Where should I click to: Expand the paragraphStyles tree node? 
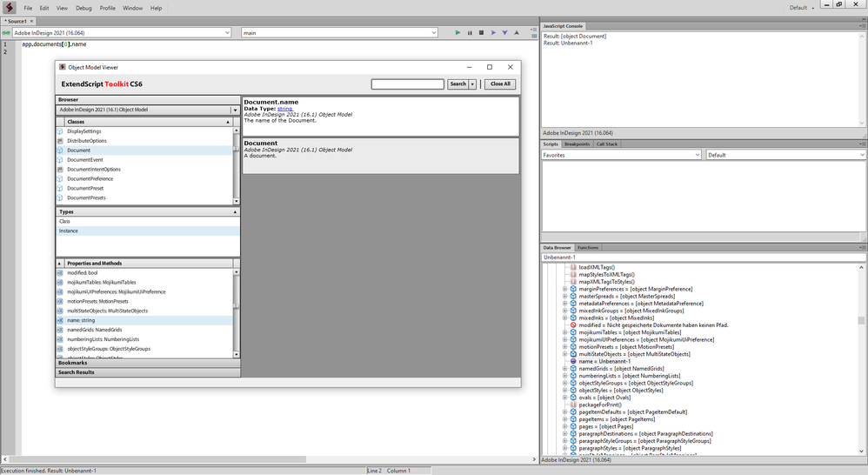point(565,448)
